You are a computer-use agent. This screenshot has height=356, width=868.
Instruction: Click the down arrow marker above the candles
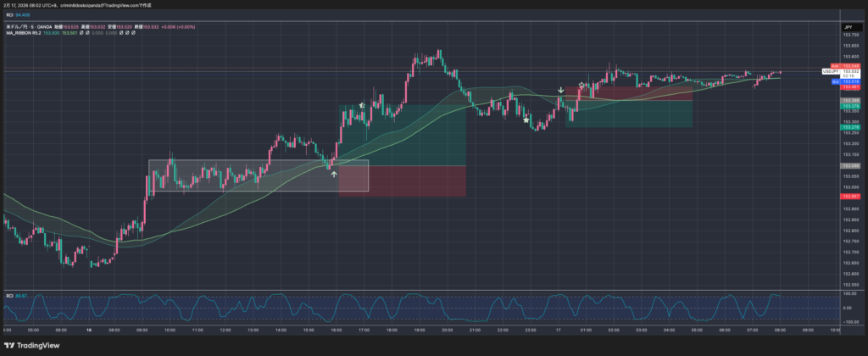tap(560, 89)
